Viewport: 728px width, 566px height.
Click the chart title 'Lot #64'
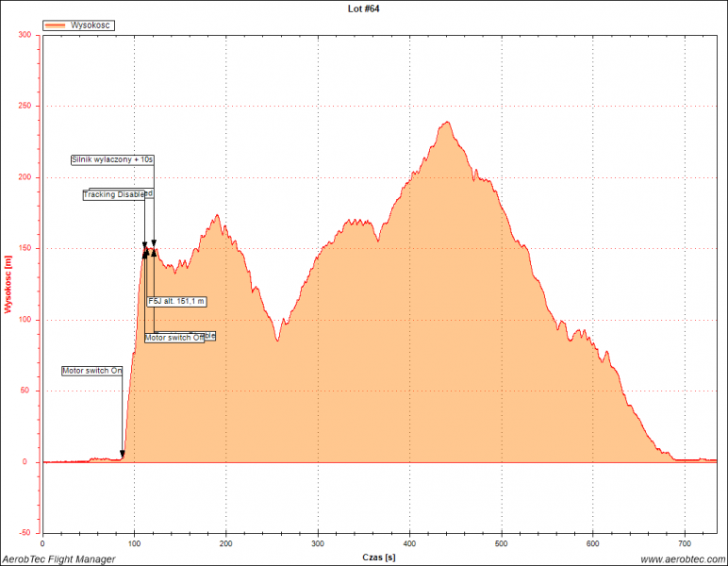point(364,8)
